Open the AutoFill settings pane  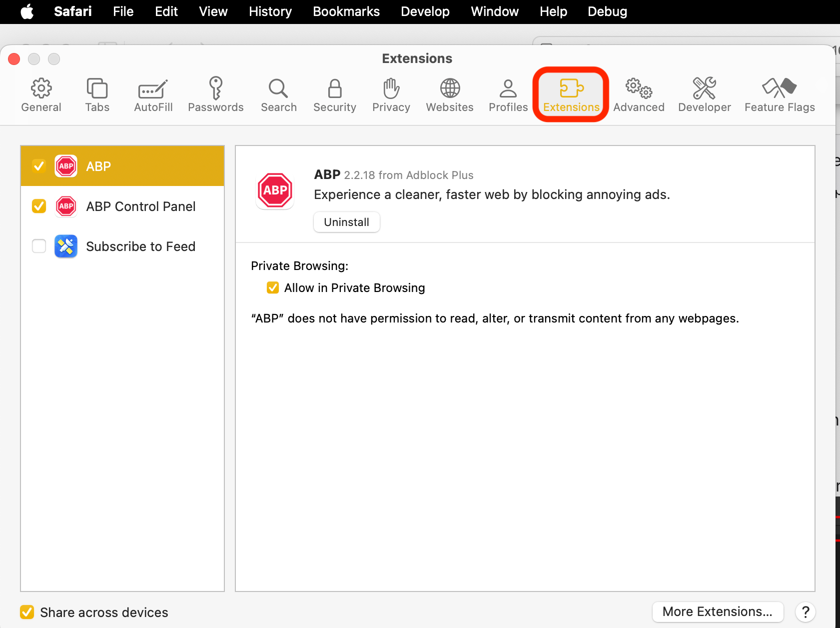point(153,95)
